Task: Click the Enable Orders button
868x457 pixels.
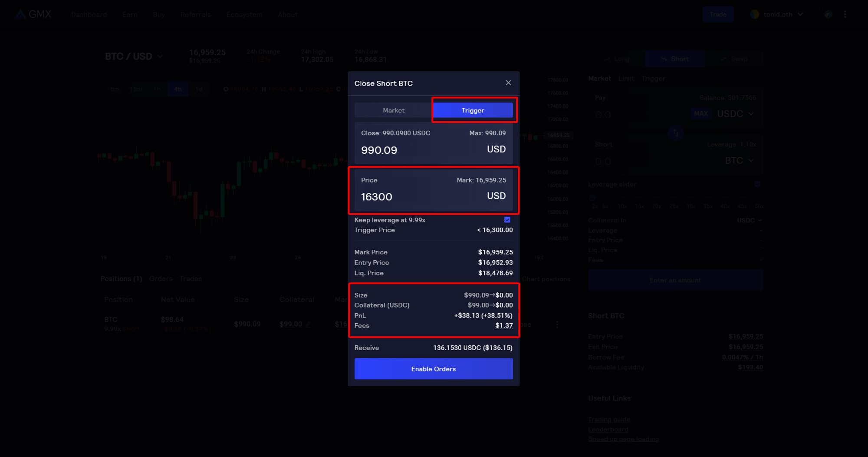Action: [434, 369]
